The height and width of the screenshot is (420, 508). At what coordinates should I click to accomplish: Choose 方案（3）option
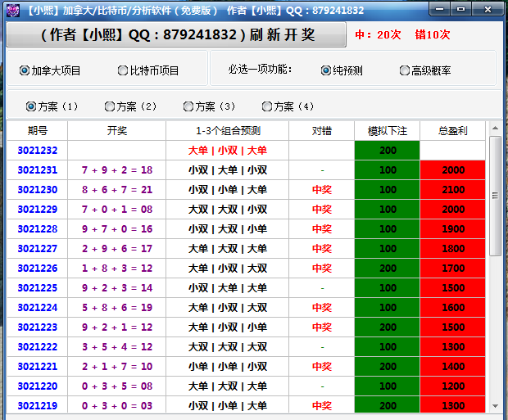(188, 106)
